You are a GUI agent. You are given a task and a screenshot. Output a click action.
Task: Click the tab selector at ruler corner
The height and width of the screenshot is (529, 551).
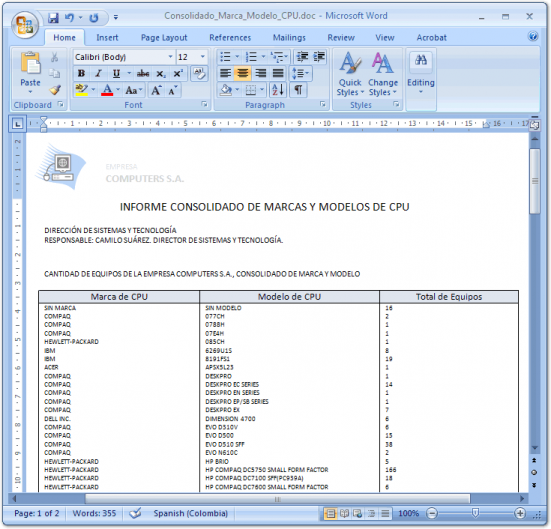tap(17, 124)
